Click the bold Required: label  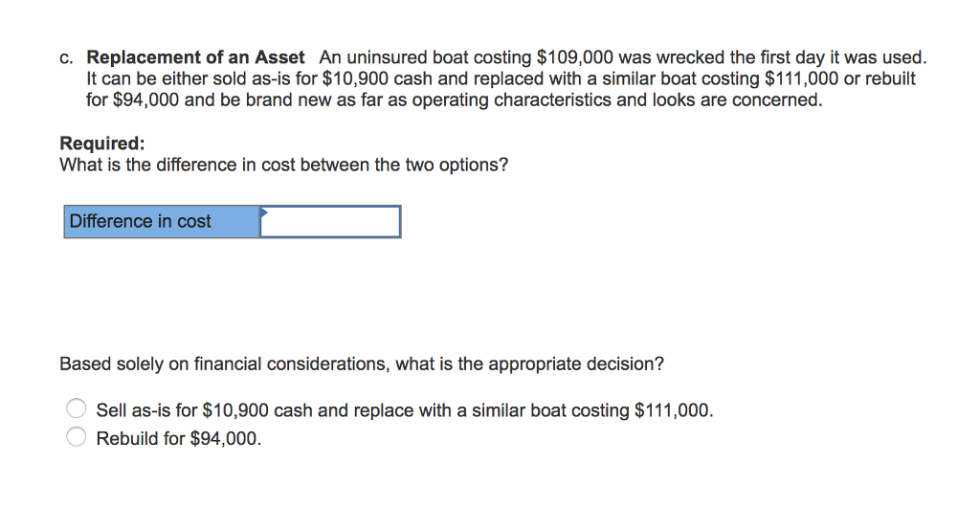tap(101, 143)
